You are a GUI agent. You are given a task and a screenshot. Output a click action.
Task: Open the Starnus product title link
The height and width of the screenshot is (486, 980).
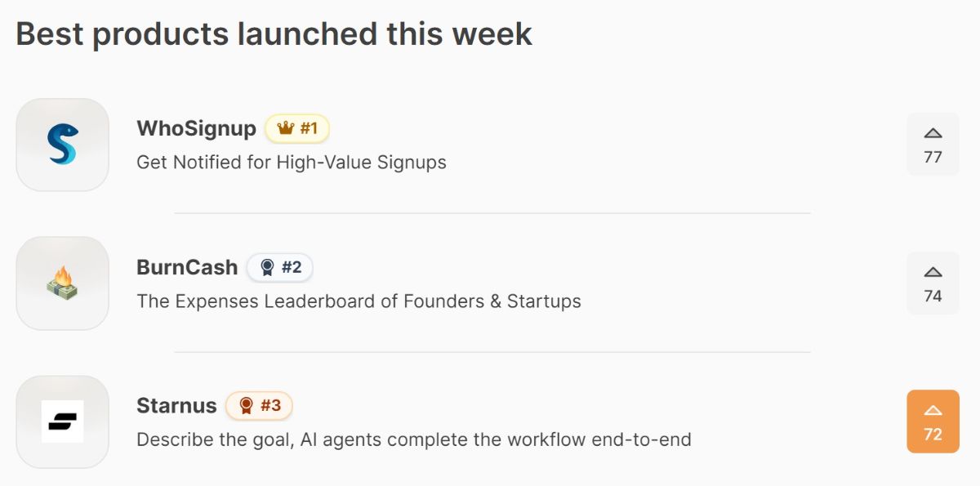pos(176,405)
